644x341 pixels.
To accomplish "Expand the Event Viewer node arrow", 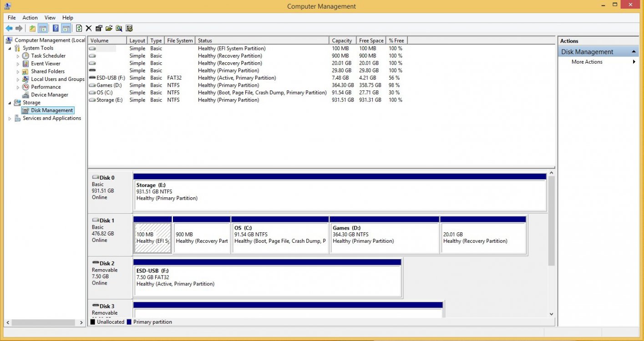I will click(x=18, y=64).
